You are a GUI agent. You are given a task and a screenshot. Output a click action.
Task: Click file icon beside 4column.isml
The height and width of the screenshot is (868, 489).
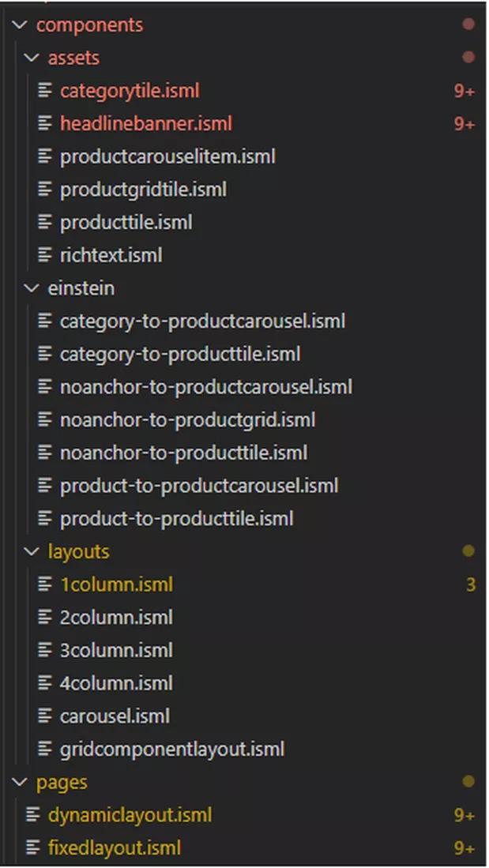click(45, 683)
